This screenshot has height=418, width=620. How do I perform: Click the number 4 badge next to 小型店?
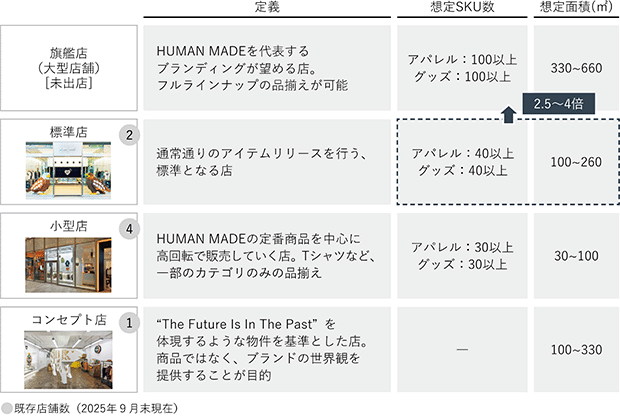127,230
